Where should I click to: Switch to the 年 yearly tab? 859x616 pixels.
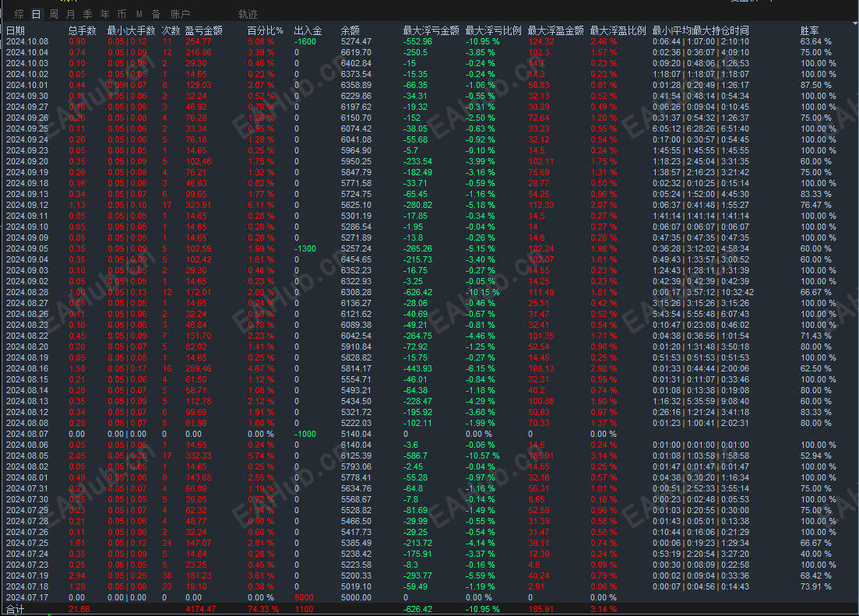tap(104, 14)
